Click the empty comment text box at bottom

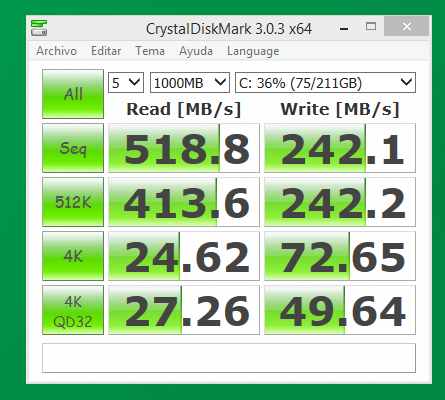pos(229,358)
